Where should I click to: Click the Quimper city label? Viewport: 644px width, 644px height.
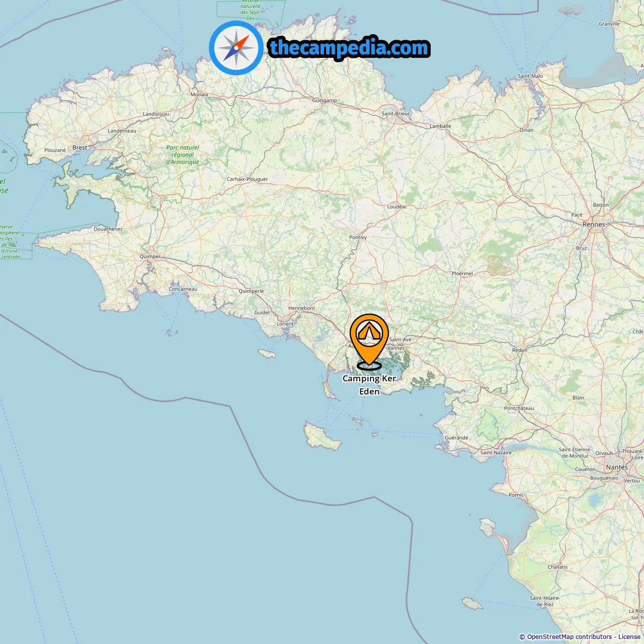click(x=150, y=257)
